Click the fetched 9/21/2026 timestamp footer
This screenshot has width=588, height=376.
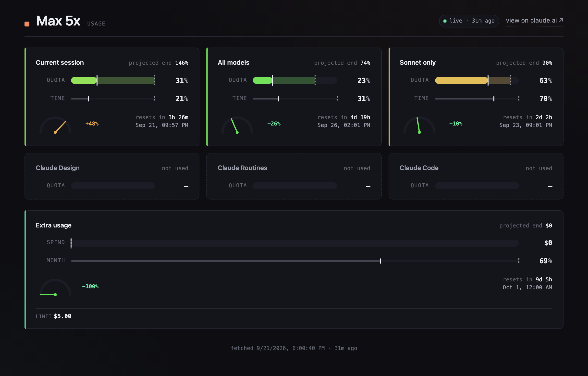click(x=294, y=348)
